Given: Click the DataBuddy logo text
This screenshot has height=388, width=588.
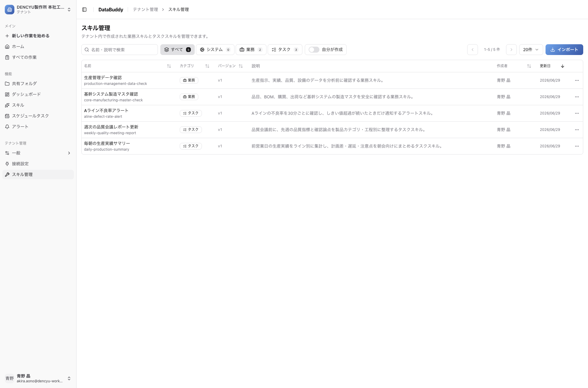Looking at the screenshot, I should tap(111, 10).
